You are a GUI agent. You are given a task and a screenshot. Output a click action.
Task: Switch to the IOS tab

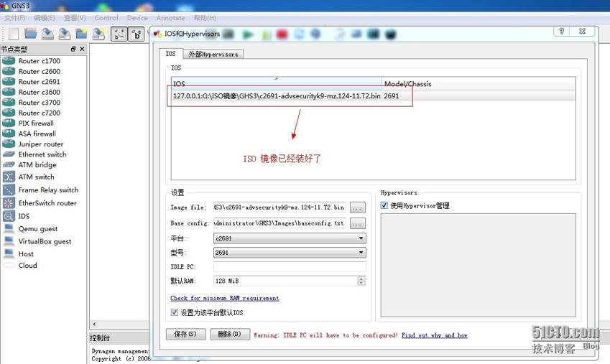tap(171, 54)
